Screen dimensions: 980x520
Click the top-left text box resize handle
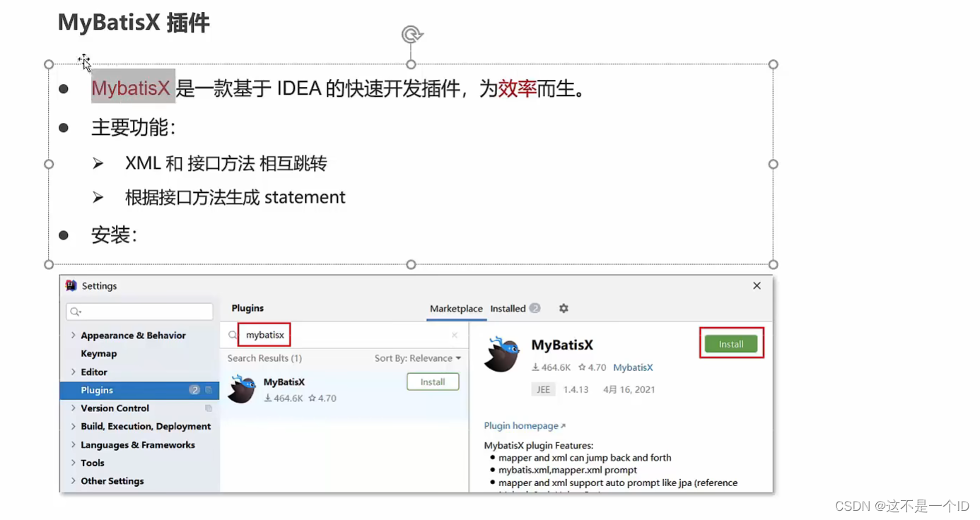point(49,64)
